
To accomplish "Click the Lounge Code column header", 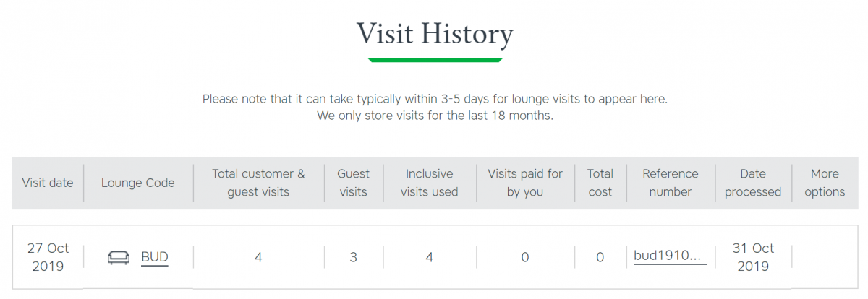I will [138, 183].
